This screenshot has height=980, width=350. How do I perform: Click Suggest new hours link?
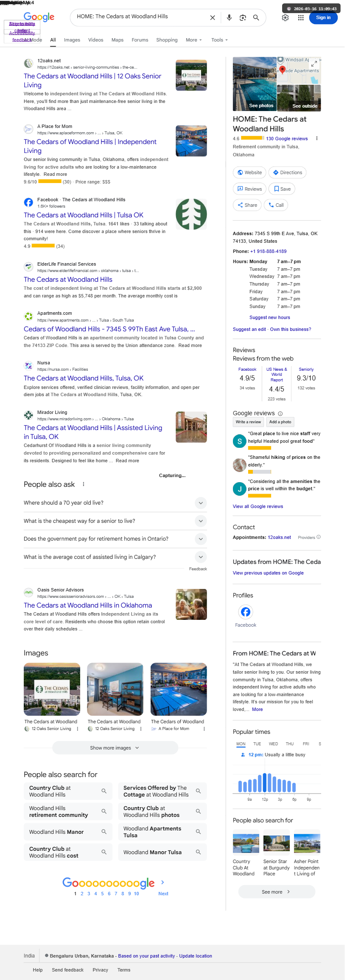coord(270,317)
